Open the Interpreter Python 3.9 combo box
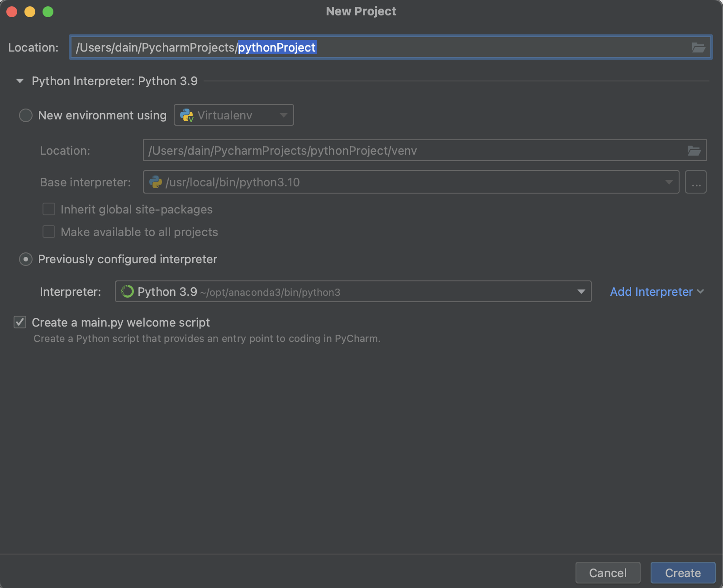 (353, 292)
